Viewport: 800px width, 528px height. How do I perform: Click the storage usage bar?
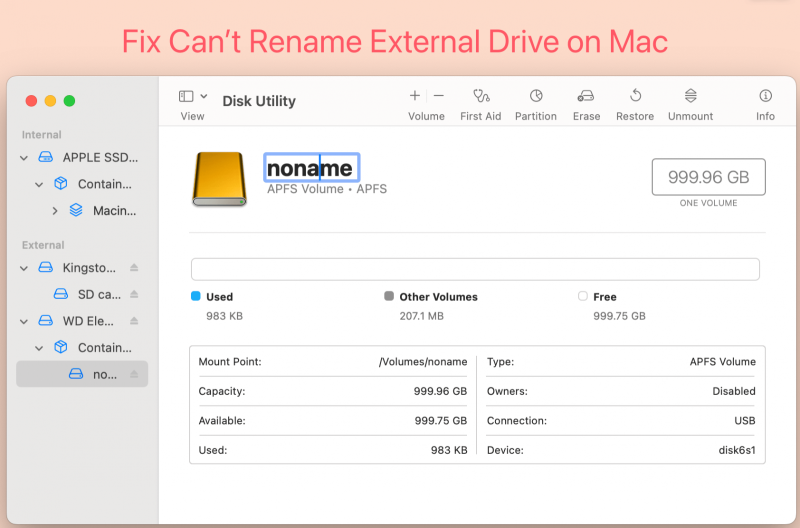click(475, 269)
